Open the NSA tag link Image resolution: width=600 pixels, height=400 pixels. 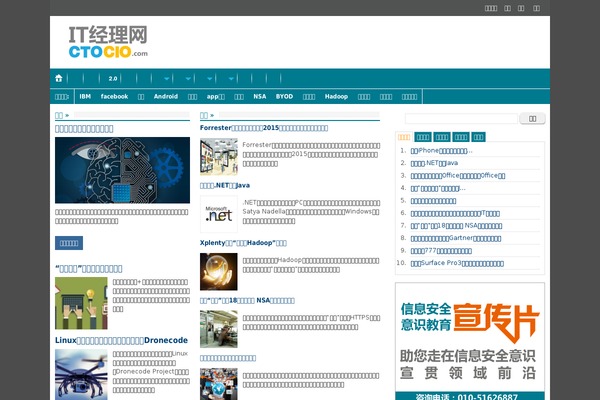pyautogui.click(x=259, y=96)
